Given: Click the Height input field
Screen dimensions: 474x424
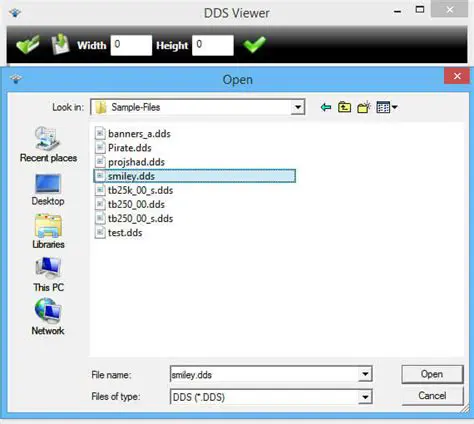Looking at the screenshot, I should 213,45.
